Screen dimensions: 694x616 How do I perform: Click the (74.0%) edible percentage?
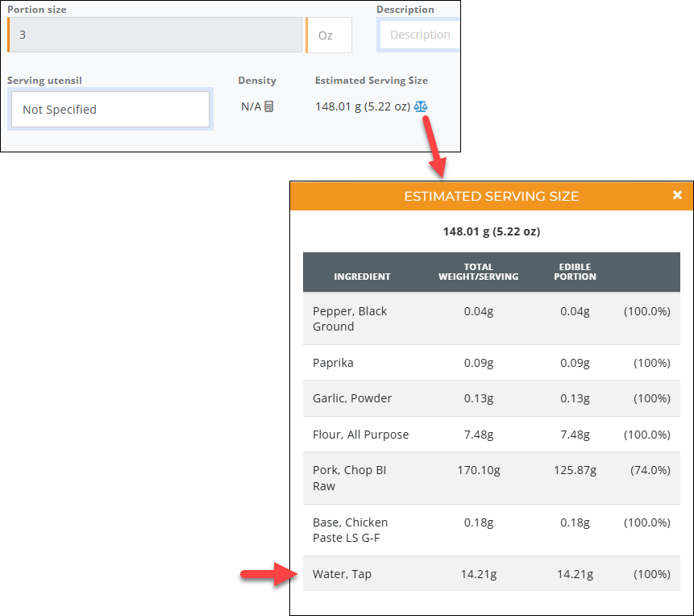point(650,470)
